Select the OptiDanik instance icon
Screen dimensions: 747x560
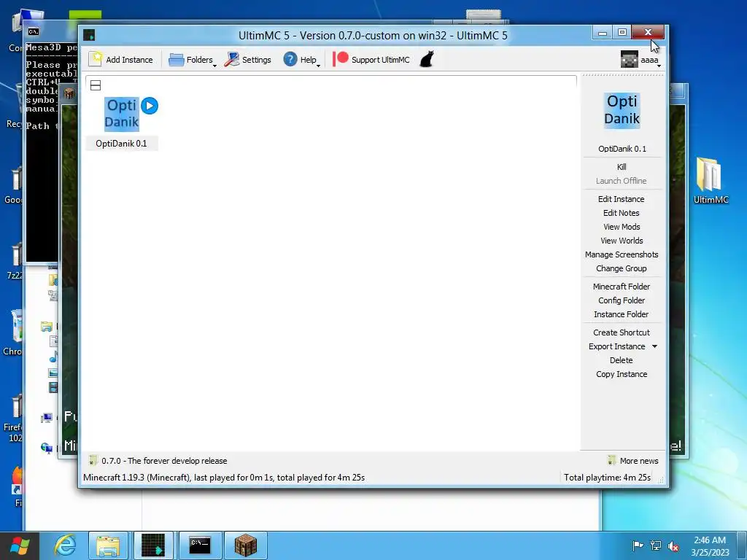(x=122, y=113)
